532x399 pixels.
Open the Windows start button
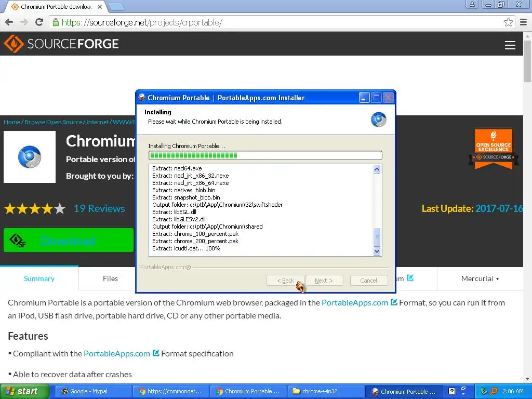(x=25, y=391)
